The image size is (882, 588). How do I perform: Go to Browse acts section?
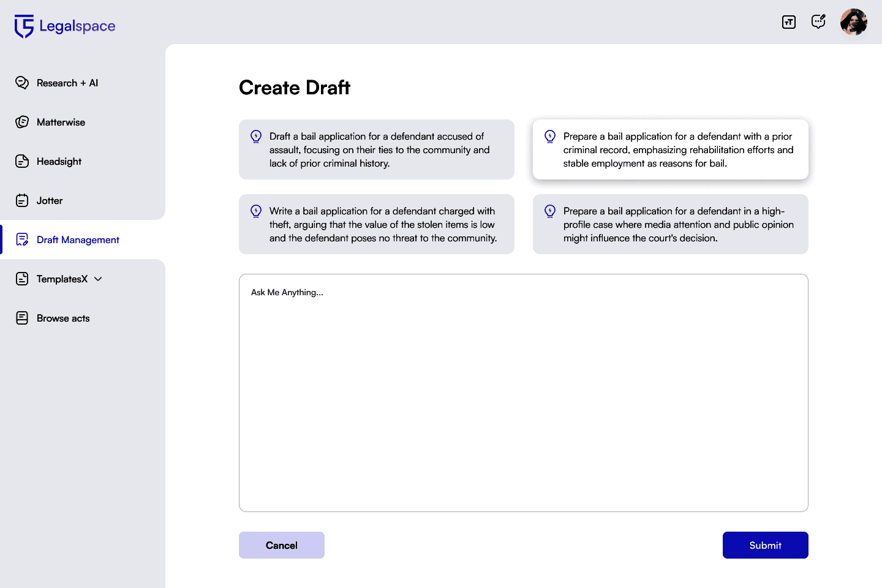pyautogui.click(x=63, y=318)
